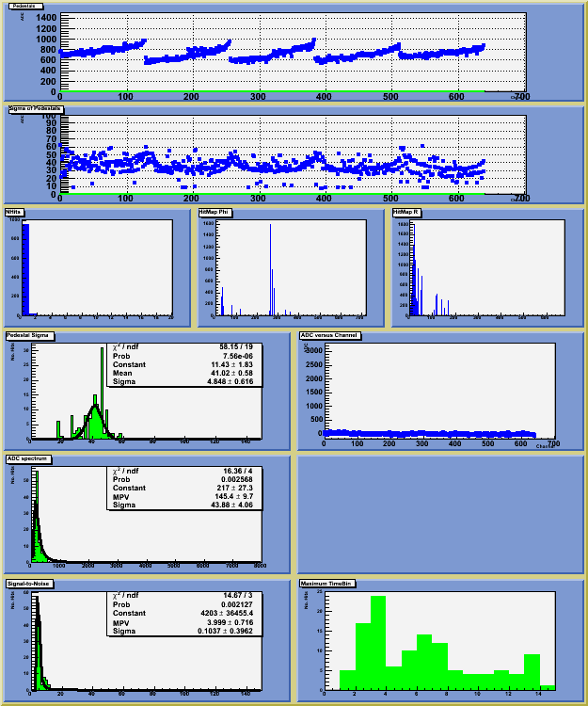Select the Maximum TimeBin title
The height and width of the screenshot is (706, 588).
(327, 584)
